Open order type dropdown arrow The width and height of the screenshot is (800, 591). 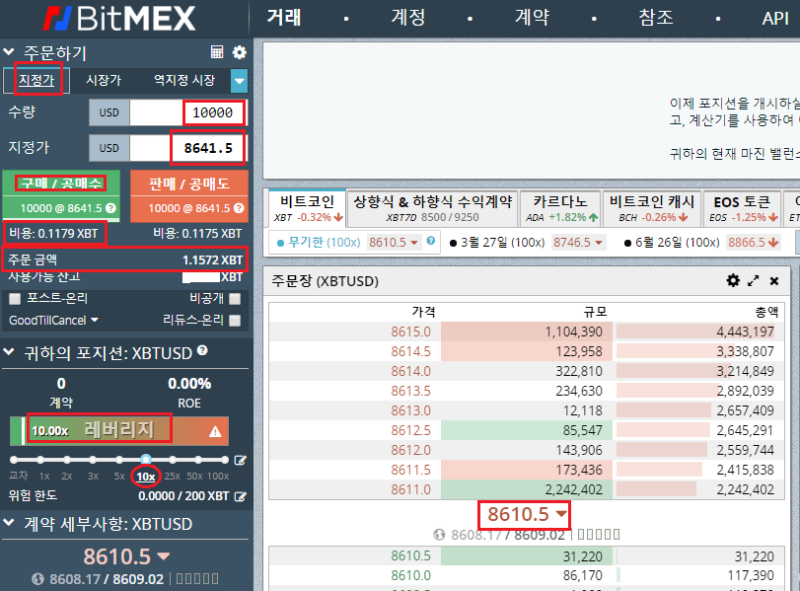(239, 81)
